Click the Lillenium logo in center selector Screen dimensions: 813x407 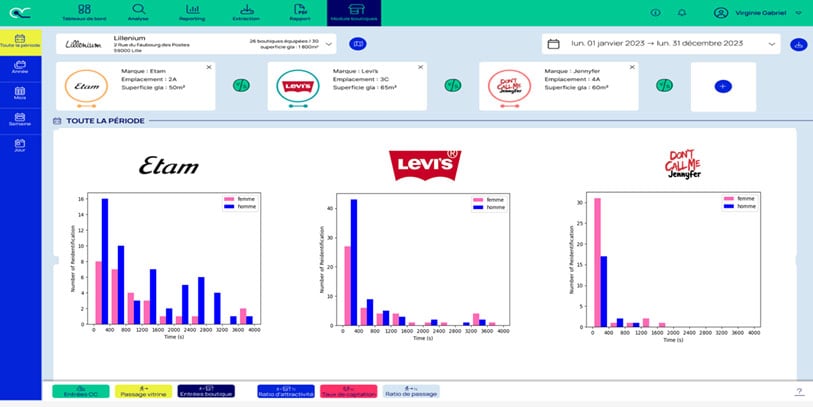(x=83, y=45)
